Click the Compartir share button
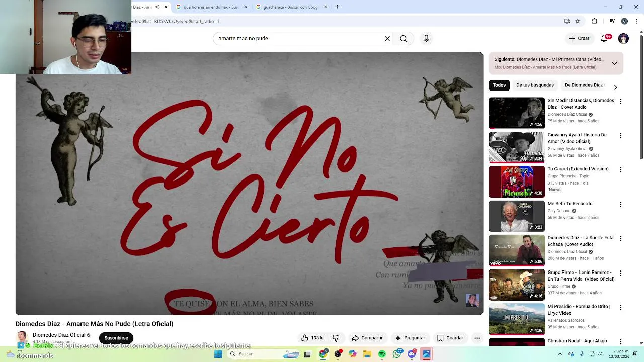The height and width of the screenshot is (362, 644). point(367,338)
